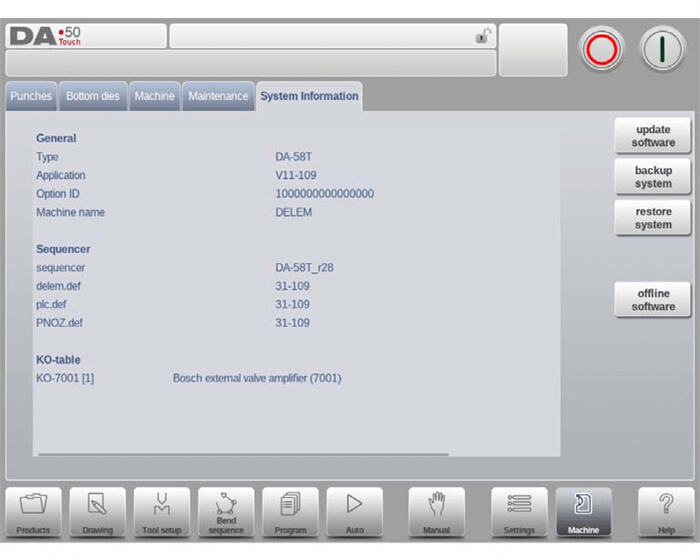Switch to the Punches tab
The image size is (700, 560).
(x=31, y=97)
